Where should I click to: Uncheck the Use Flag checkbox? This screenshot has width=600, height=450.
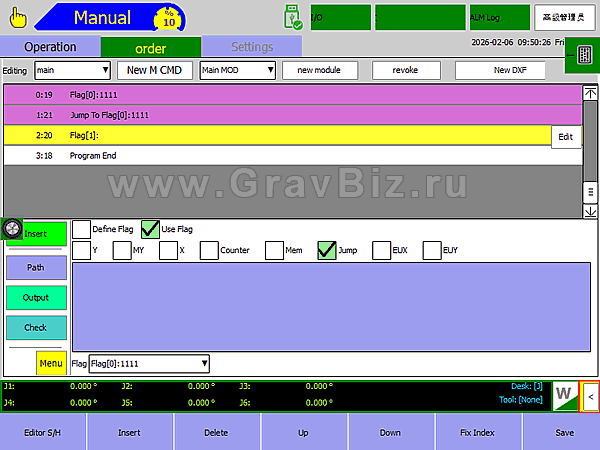click(151, 229)
